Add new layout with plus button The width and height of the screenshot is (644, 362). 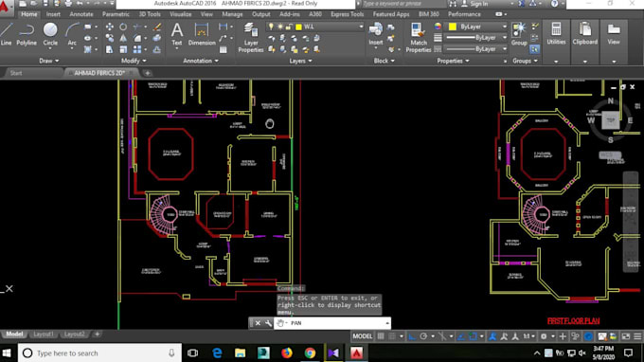point(97,335)
